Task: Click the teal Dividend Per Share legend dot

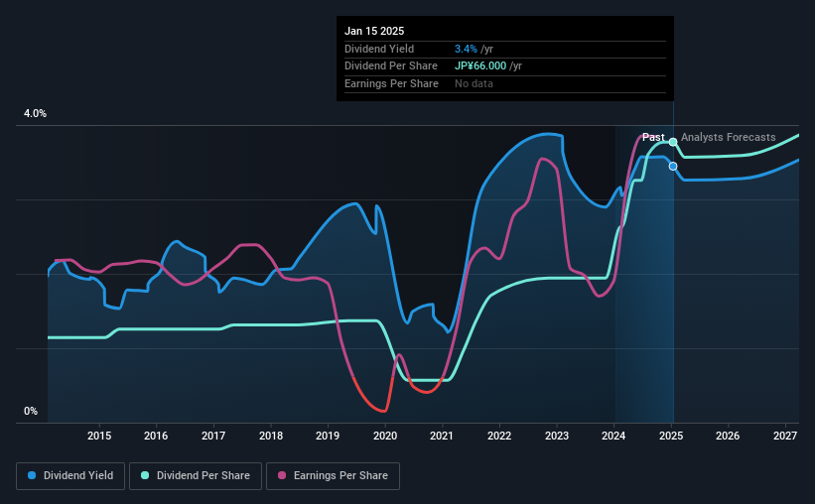Action: [145, 475]
